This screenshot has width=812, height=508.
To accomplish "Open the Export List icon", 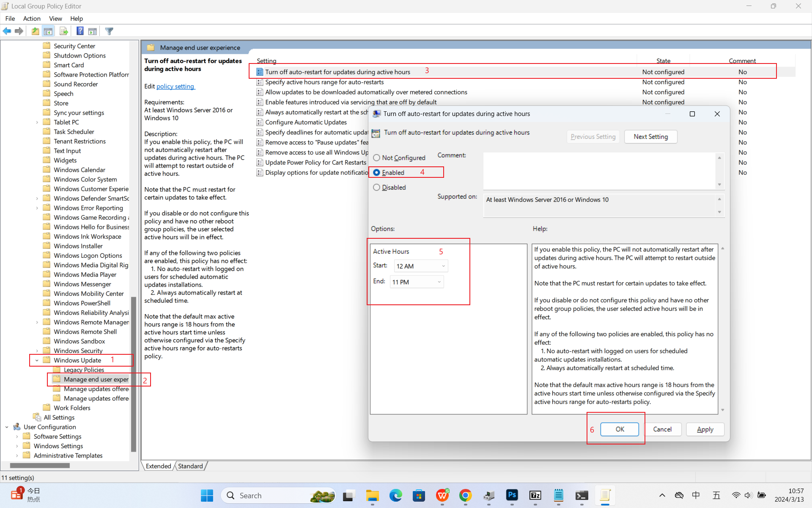I will click(63, 31).
